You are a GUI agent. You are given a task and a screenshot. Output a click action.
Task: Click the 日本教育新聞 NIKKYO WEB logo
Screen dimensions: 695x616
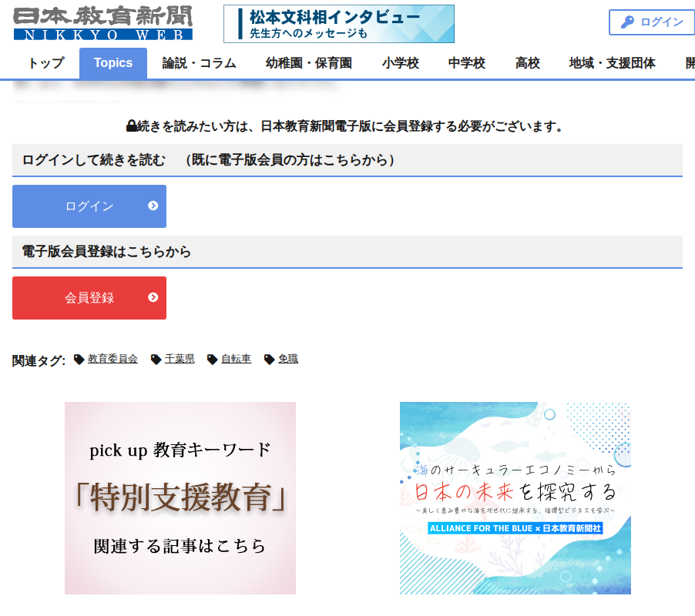[x=103, y=23]
